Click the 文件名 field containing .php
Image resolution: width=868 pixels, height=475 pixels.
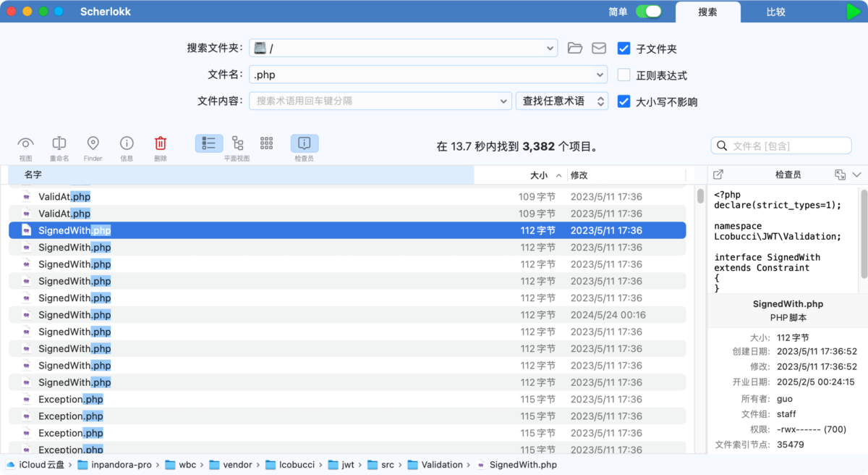[x=428, y=75]
